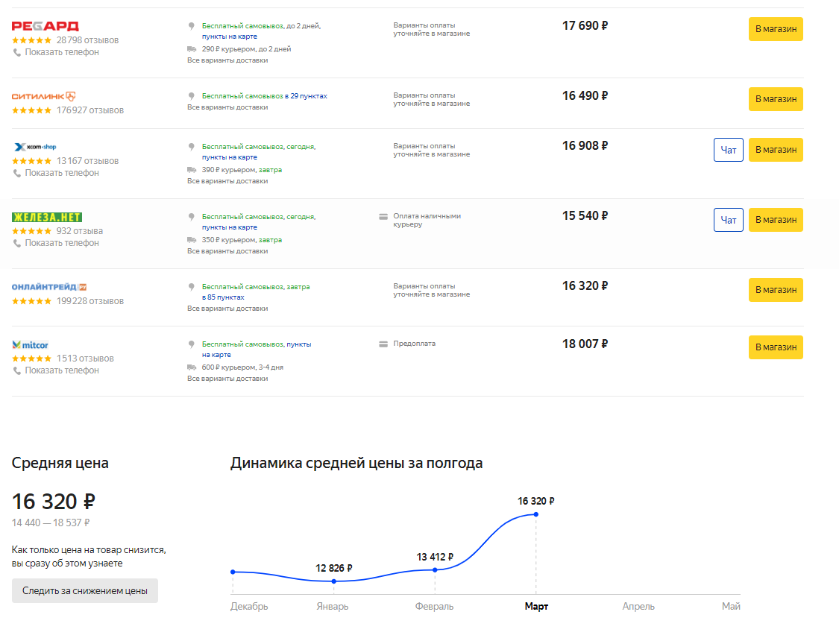Select the February 13 412 ₽ chart point

pos(435,570)
